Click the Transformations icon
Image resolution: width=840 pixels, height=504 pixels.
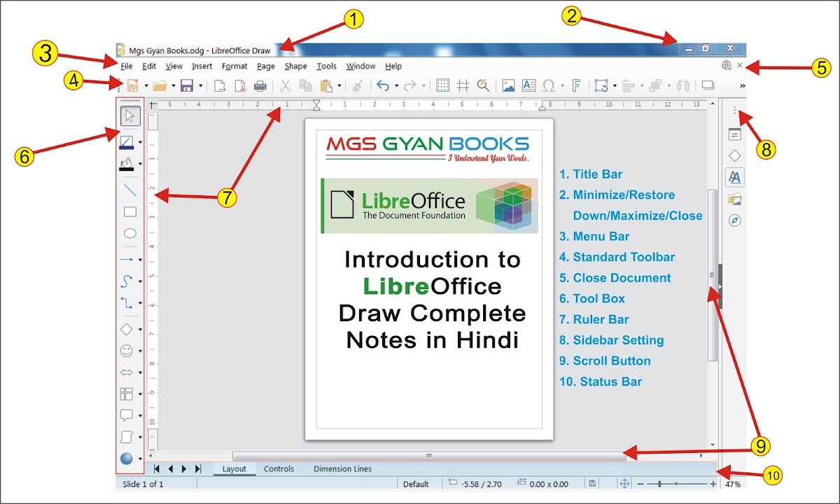601,85
